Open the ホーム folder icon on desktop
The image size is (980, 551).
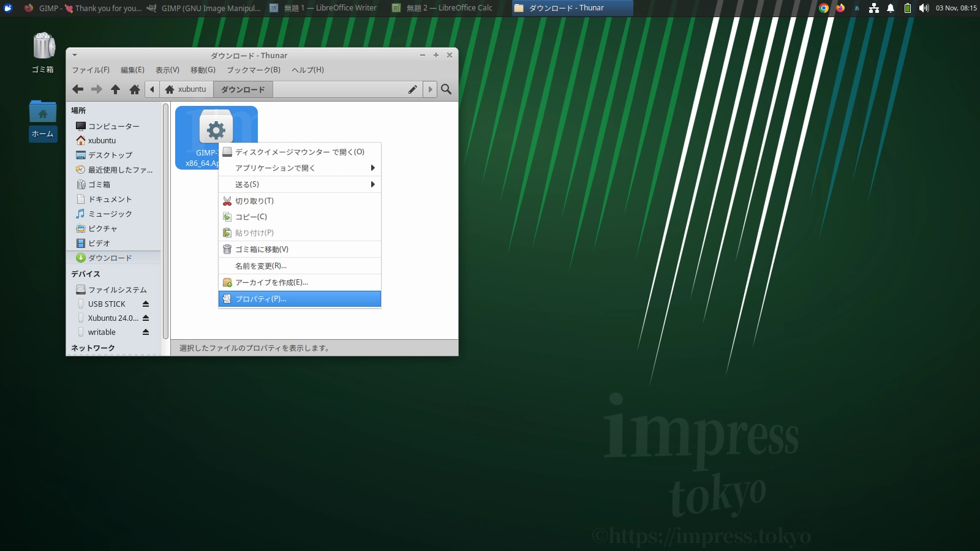click(43, 121)
